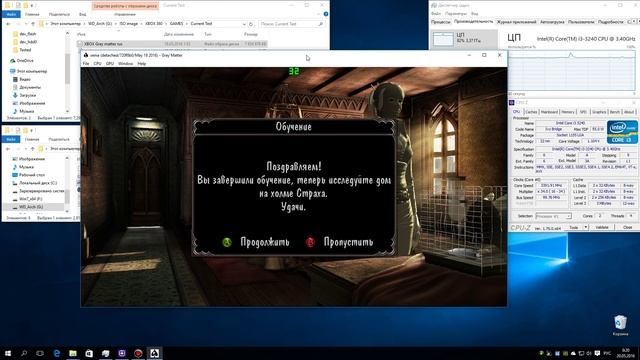
Task: Open About tab in CPU-Z
Action: click(629, 112)
